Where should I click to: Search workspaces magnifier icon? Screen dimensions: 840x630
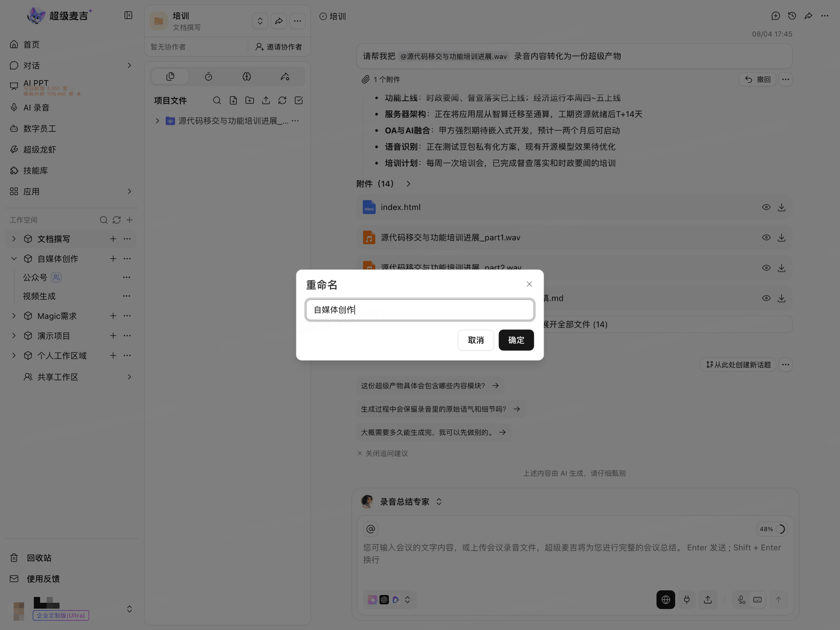coord(103,220)
